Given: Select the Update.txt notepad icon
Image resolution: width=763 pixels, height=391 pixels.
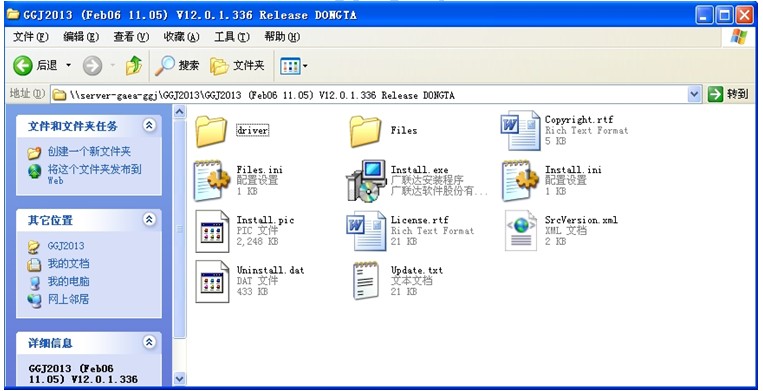Looking at the screenshot, I should (366, 281).
